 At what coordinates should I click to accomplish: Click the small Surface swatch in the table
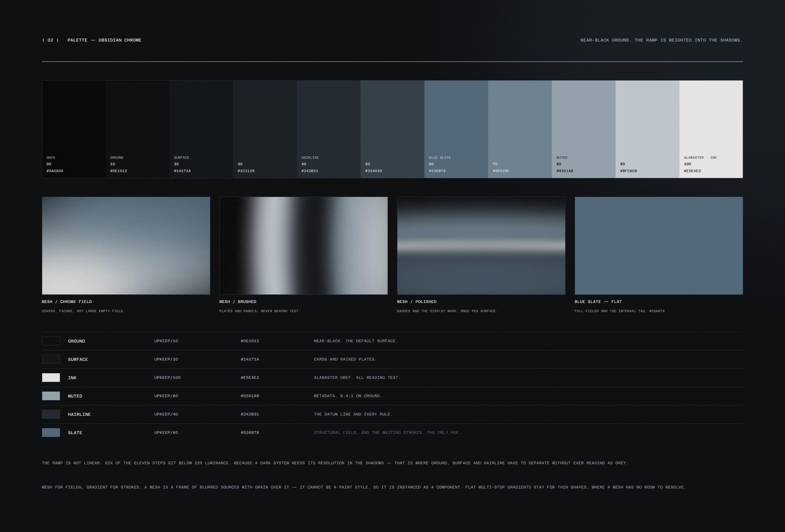[x=51, y=359]
